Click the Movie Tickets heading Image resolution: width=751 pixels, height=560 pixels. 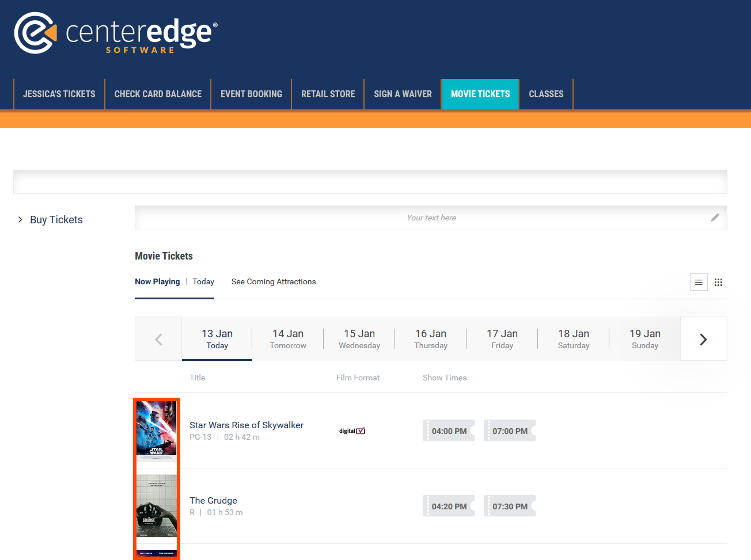click(164, 256)
